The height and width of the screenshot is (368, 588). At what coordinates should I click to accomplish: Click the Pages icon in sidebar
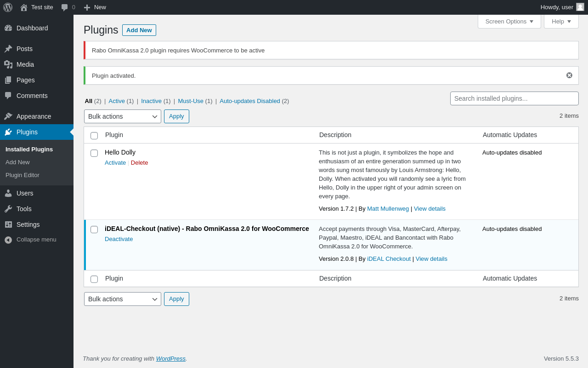(x=8, y=80)
